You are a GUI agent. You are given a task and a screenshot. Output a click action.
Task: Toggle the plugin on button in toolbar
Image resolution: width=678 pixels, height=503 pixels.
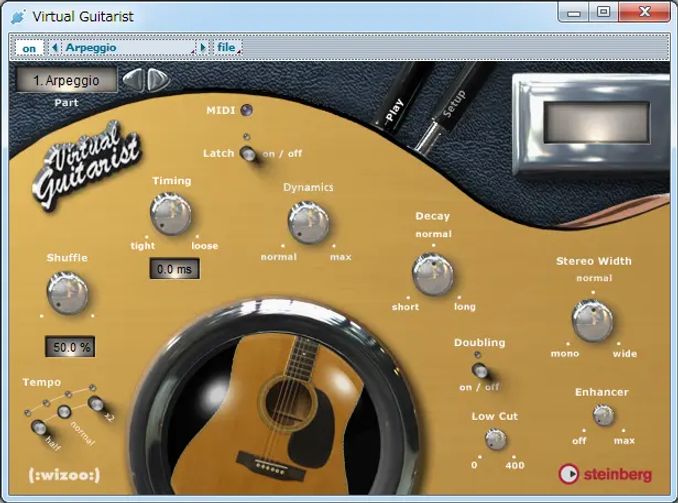(29, 47)
